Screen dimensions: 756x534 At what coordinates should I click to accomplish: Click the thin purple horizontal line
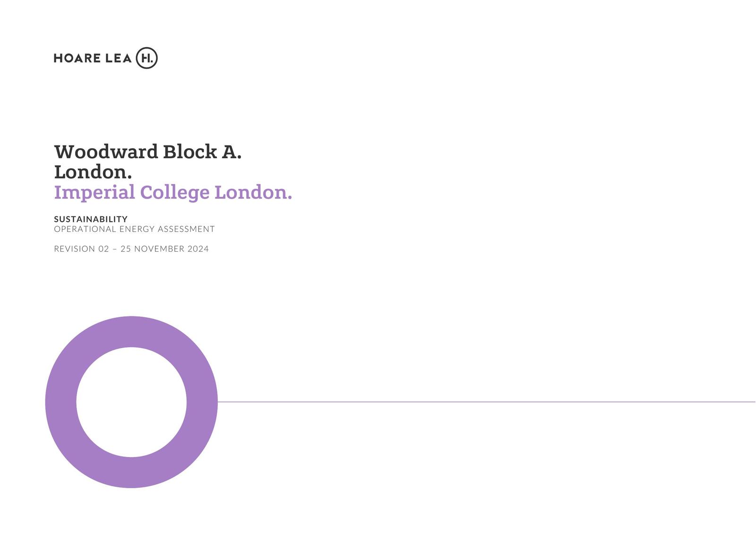click(x=472, y=402)
